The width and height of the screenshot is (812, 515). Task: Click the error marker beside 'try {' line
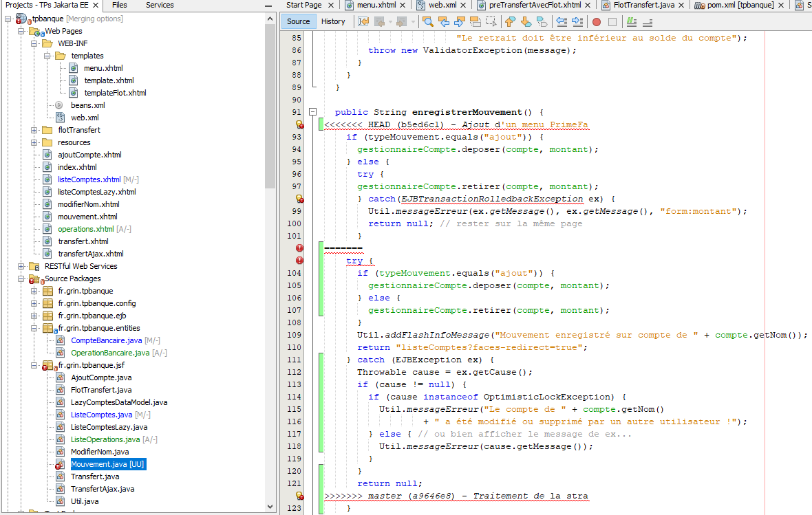point(299,261)
